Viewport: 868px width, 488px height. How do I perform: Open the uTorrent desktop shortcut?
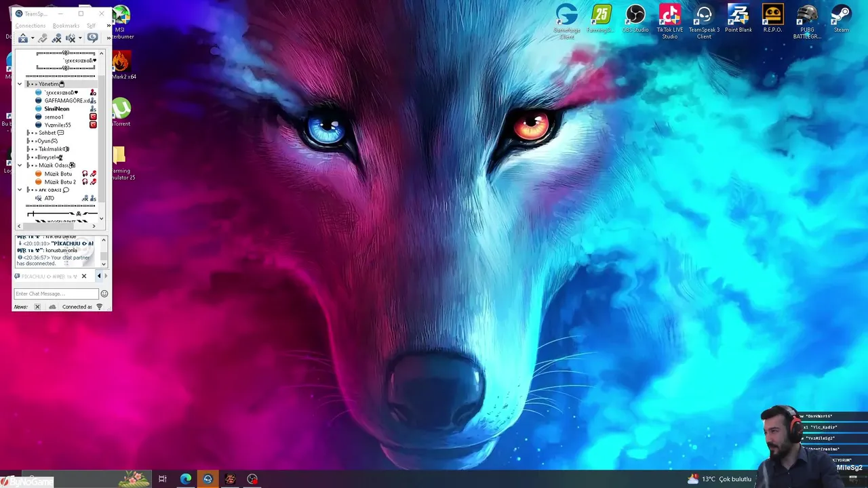121,112
